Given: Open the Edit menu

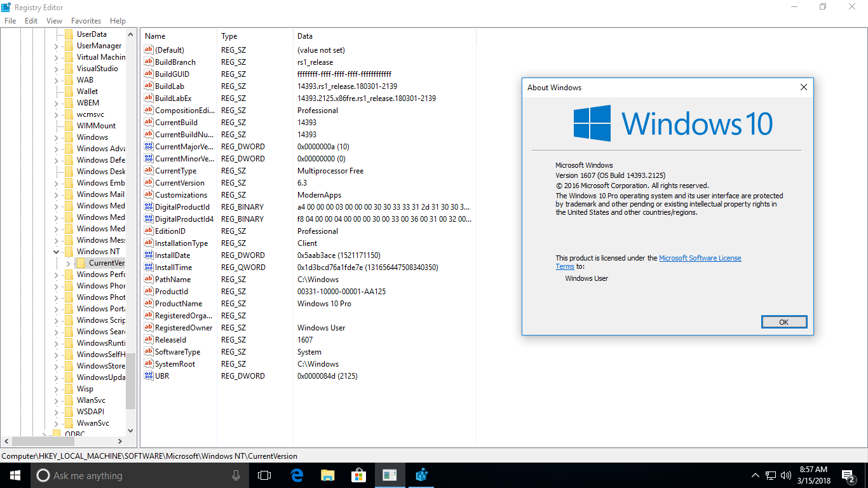Looking at the screenshot, I should pos(31,21).
